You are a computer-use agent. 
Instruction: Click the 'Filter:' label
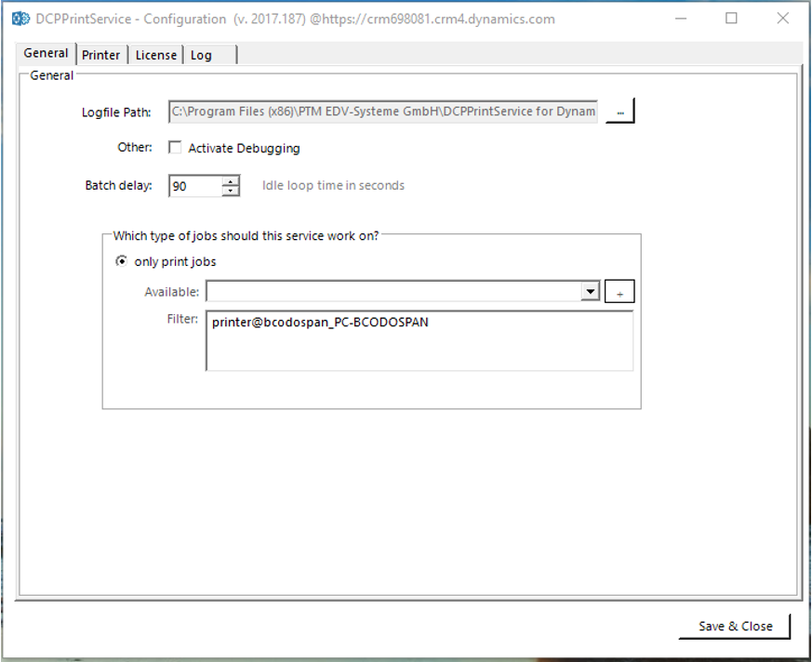182,319
